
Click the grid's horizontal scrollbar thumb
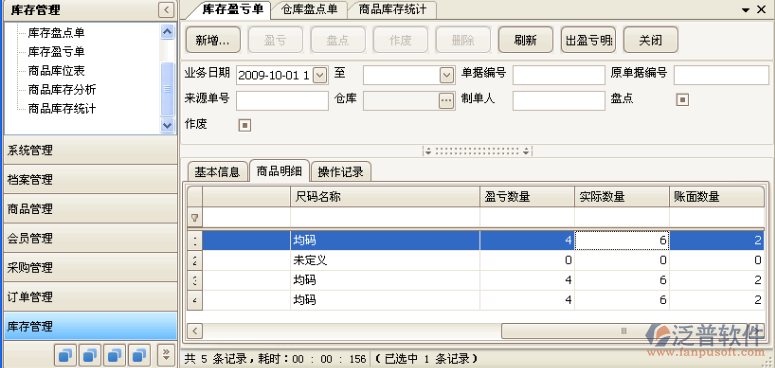(x=624, y=330)
